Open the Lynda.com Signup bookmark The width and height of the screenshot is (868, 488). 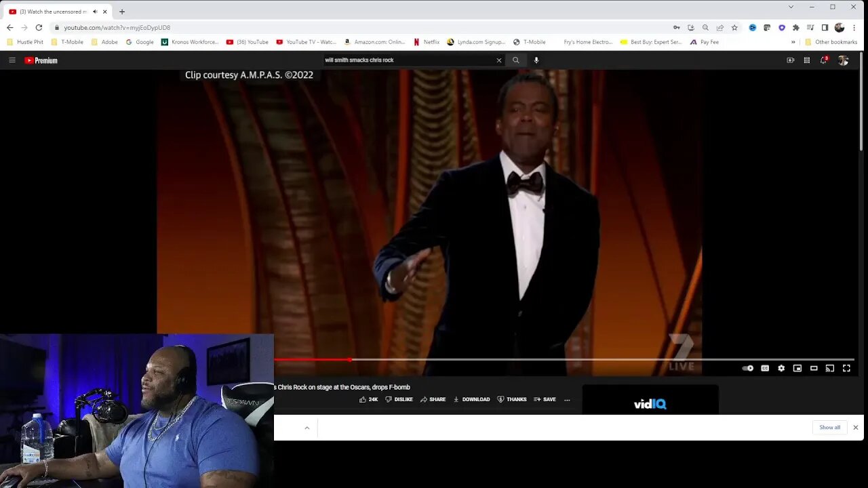click(x=477, y=42)
